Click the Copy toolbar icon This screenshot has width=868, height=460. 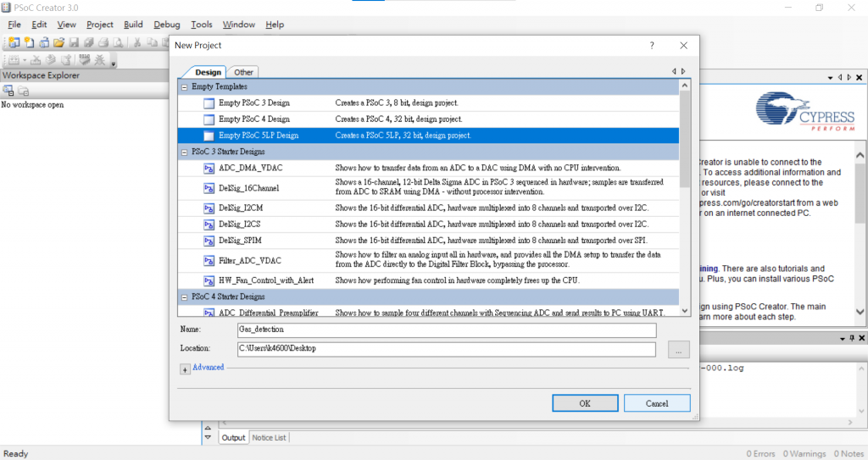click(153, 42)
